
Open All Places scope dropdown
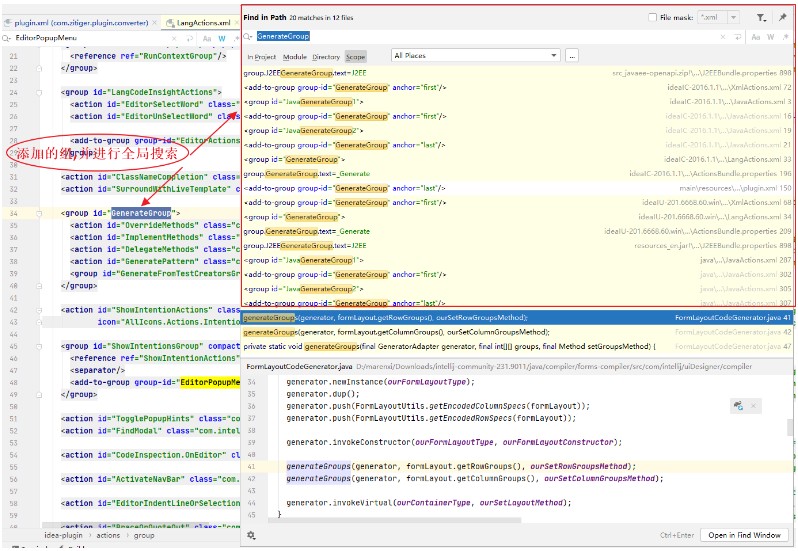476,55
